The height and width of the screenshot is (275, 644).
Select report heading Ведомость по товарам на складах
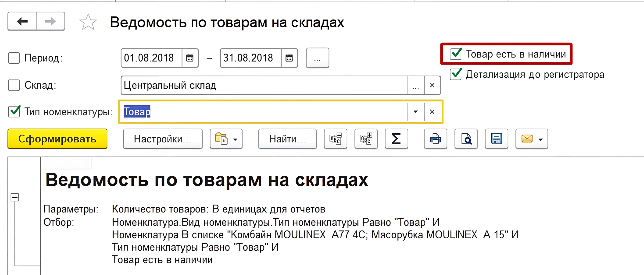tap(207, 180)
